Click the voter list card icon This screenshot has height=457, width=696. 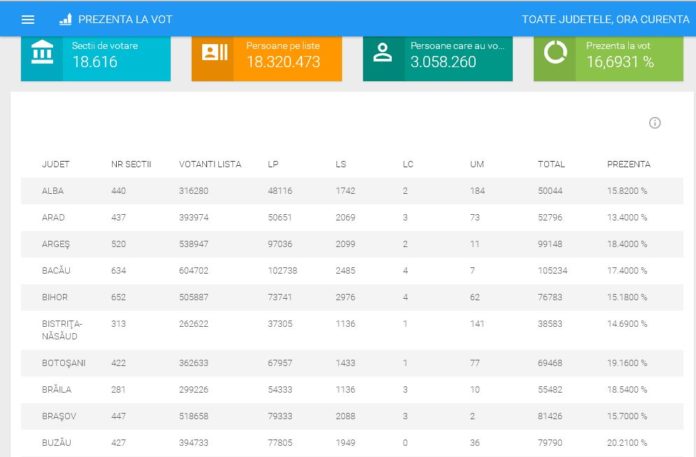[x=214, y=54]
